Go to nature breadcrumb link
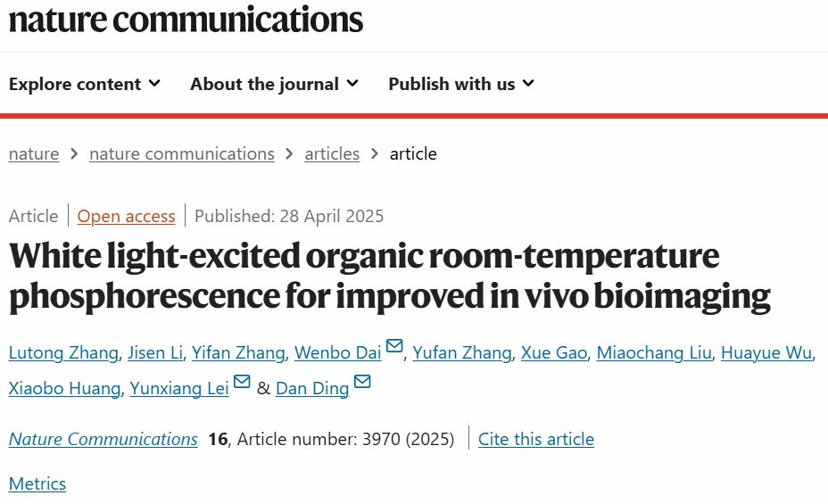This screenshot has height=504, width=828. coord(34,153)
